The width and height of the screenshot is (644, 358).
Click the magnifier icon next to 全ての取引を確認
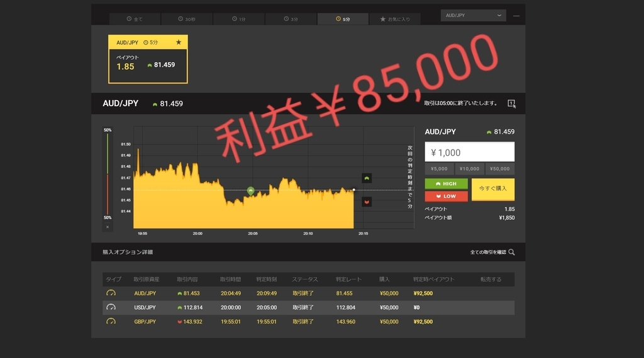coord(511,252)
